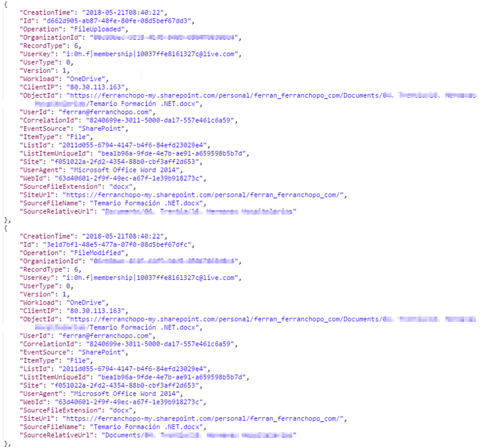This screenshot has width=492, height=448.
Task: Click the closing brace of the first record
Action: 6,220
